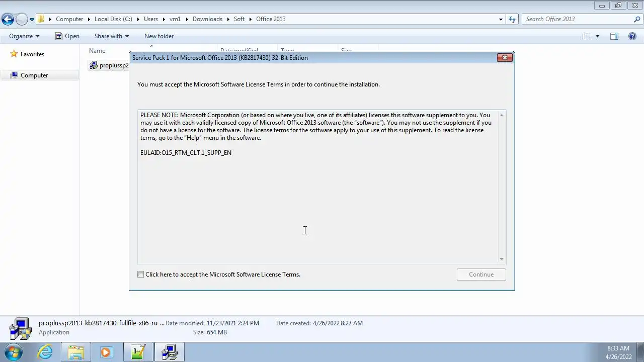Click the Explorer Back navigation arrow

[x=8, y=19]
